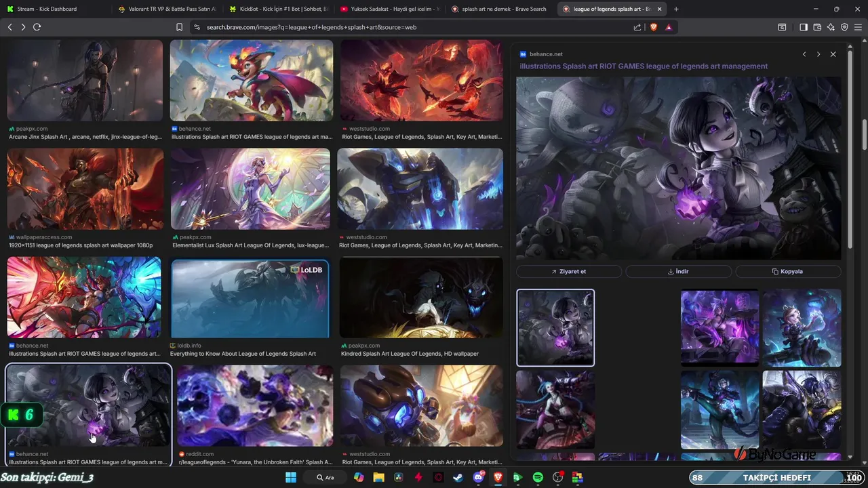Open Leo AI assistant icon
Viewport: 868px width, 488px height.
[831, 27]
